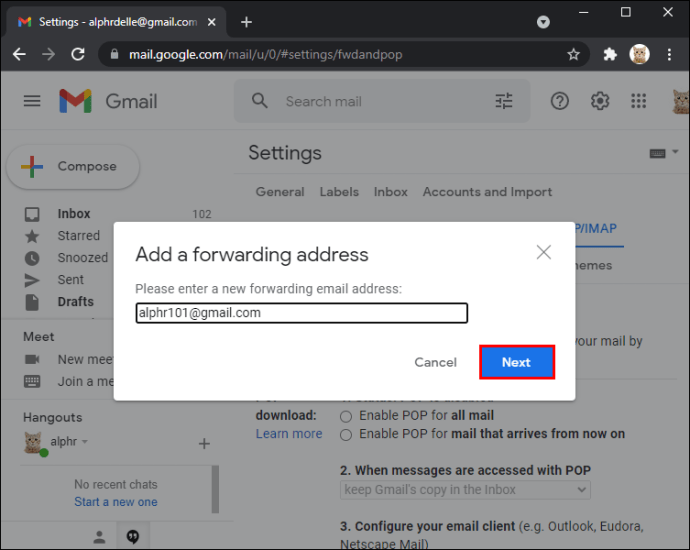Expand alphr Hangouts status dropdown
The width and height of the screenshot is (690, 550).
pos(85,441)
